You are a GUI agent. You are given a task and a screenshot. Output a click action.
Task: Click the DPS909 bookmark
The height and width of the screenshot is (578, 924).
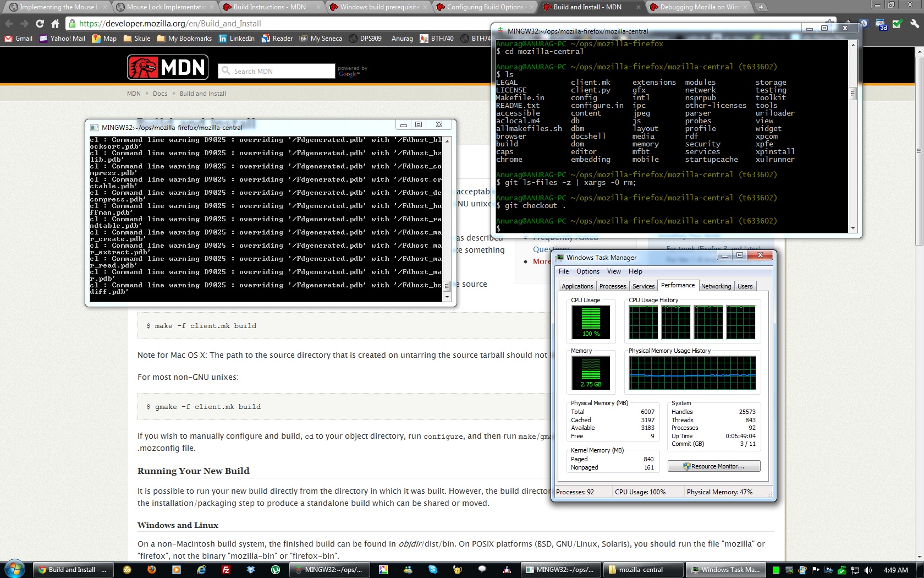coord(365,39)
